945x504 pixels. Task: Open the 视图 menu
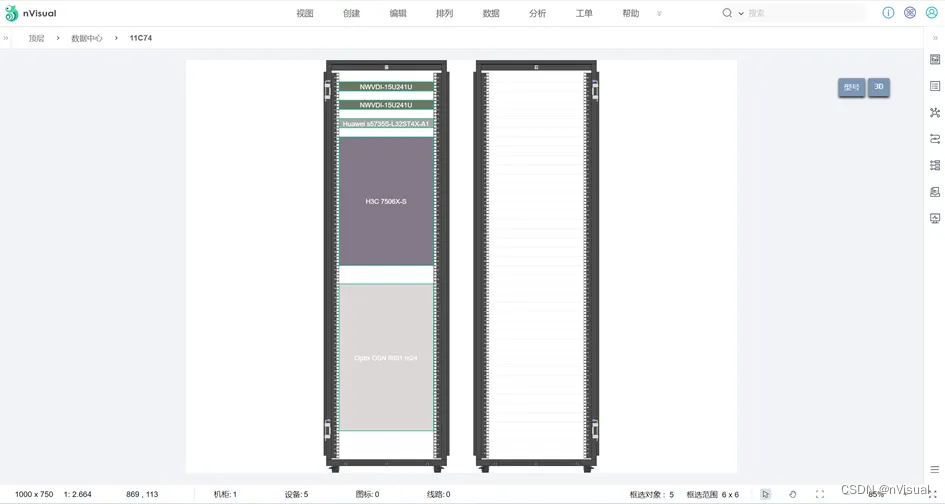point(305,13)
